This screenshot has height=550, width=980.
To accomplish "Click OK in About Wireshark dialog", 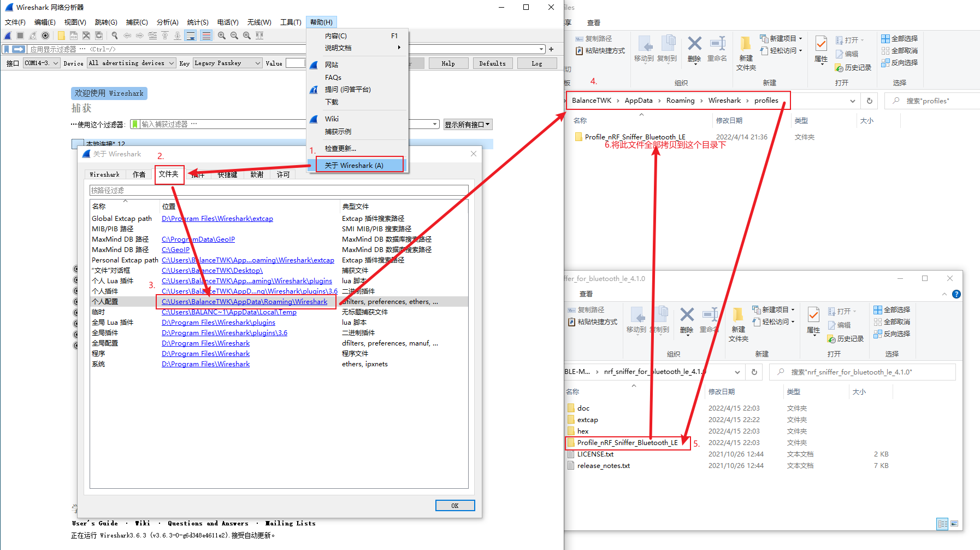I will [455, 506].
